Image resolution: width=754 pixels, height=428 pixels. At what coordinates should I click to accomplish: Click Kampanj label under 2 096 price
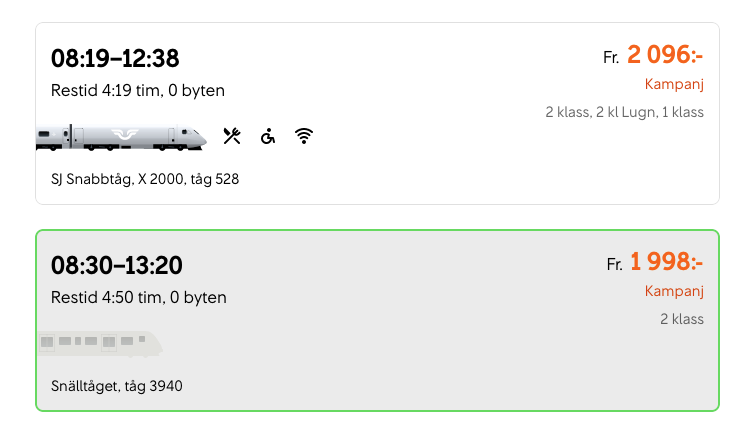point(674,84)
